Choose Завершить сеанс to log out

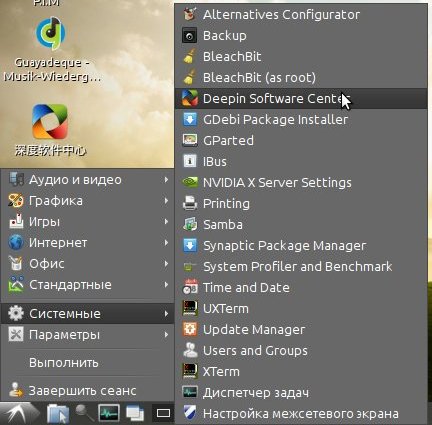88,390
